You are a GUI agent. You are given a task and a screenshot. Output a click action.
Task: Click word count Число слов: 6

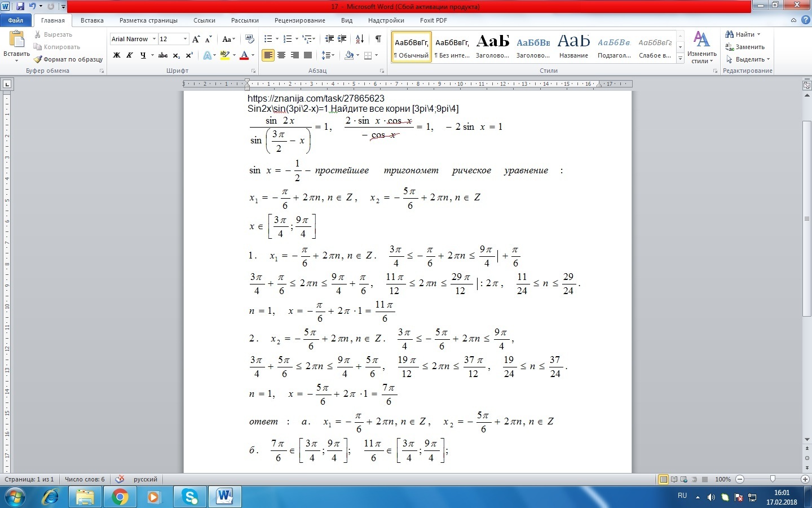(85, 479)
